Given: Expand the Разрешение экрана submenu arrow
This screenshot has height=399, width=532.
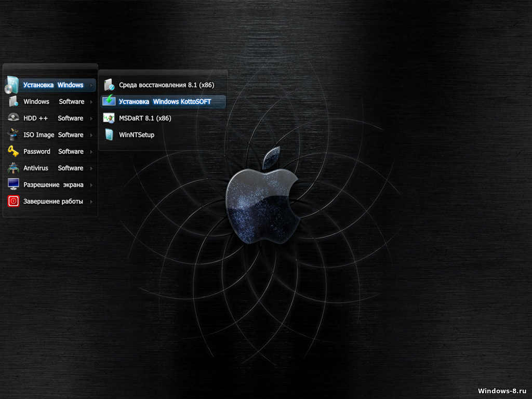Looking at the screenshot, I should (x=91, y=185).
